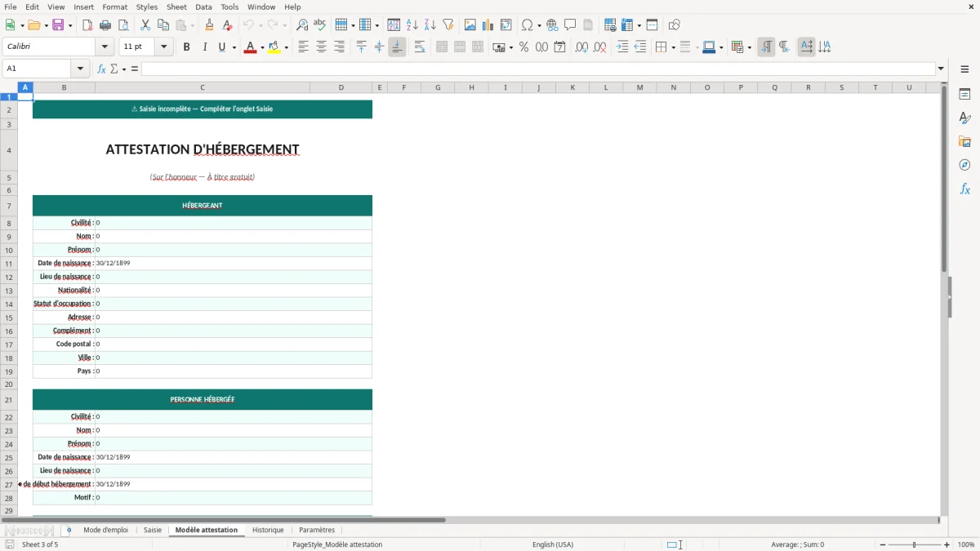Image resolution: width=980 pixels, height=551 pixels.
Task: Open the borders dropdown arrow
Action: pos(672,47)
